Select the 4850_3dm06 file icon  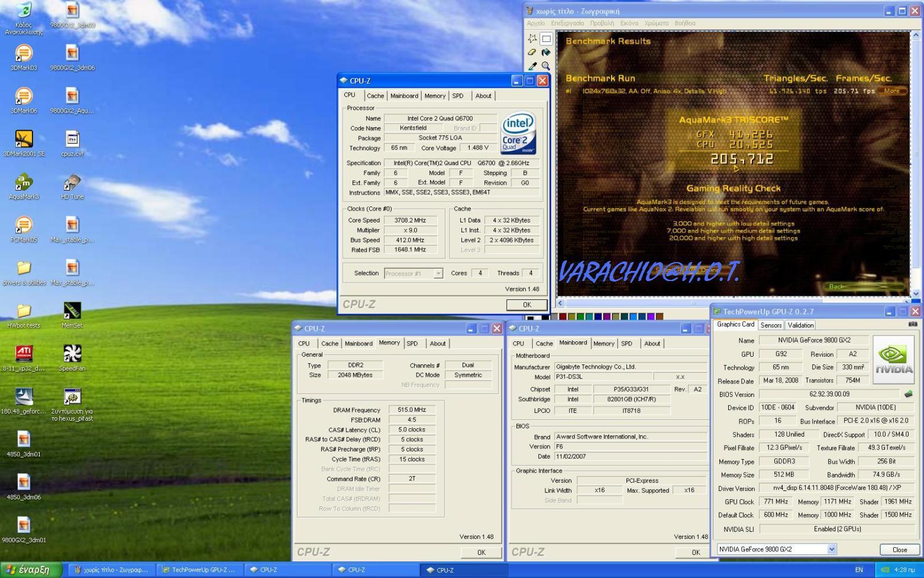(24, 487)
